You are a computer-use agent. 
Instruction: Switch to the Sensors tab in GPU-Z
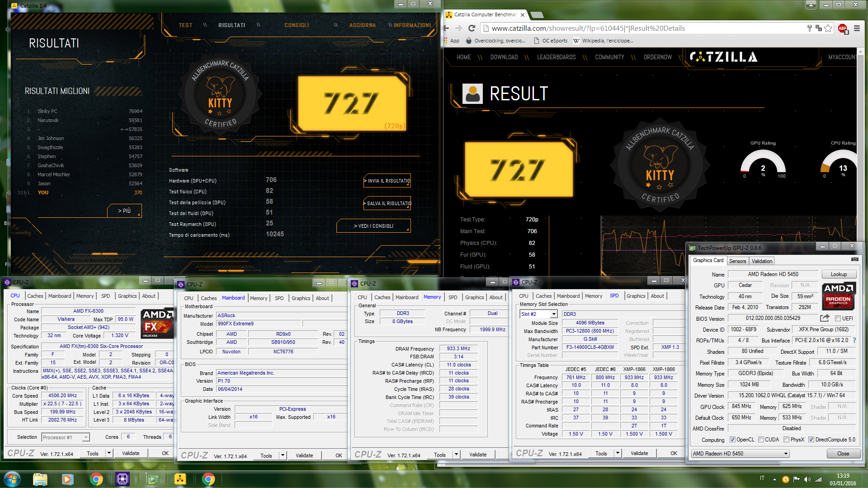(737, 261)
